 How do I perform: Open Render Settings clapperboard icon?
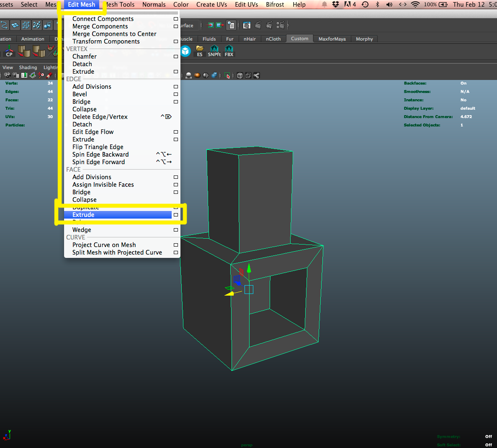280,26
